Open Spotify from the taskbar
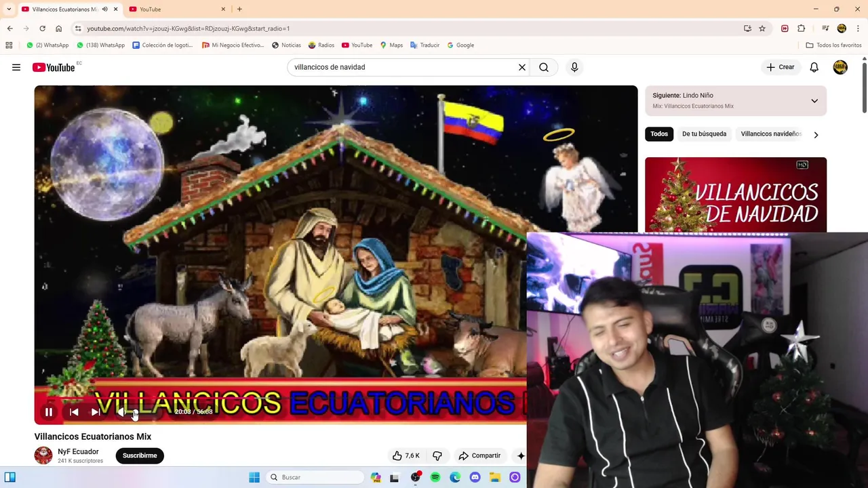 435,477
